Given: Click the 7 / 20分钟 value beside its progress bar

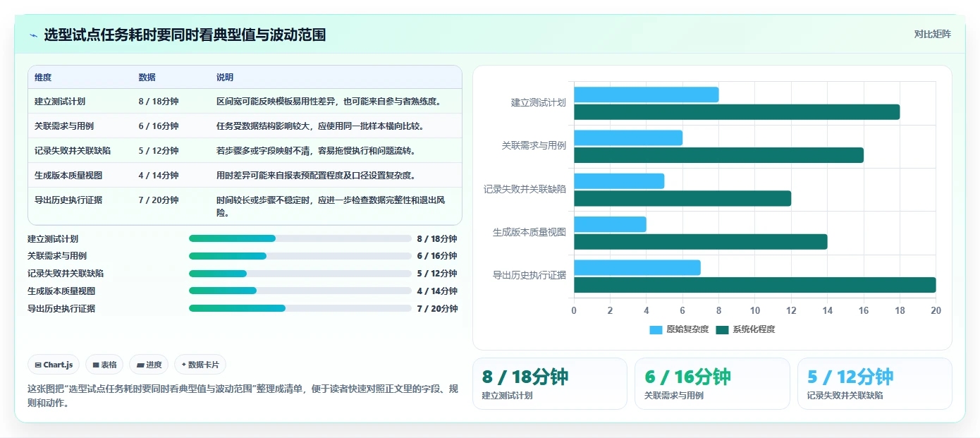Looking at the screenshot, I should tap(437, 309).
